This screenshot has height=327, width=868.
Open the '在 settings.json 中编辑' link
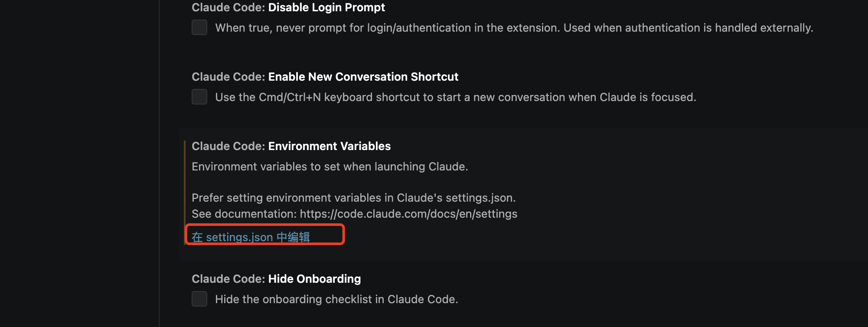click(x=251, y=237)
